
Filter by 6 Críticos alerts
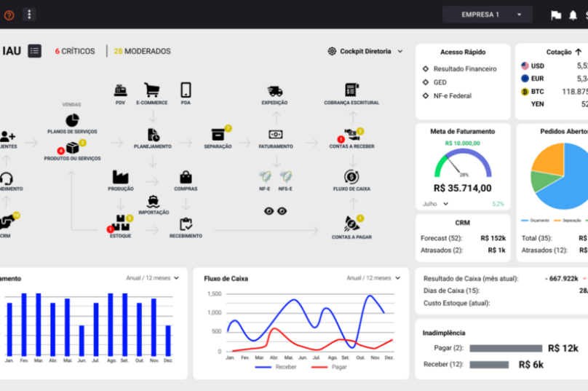point(75,52)
